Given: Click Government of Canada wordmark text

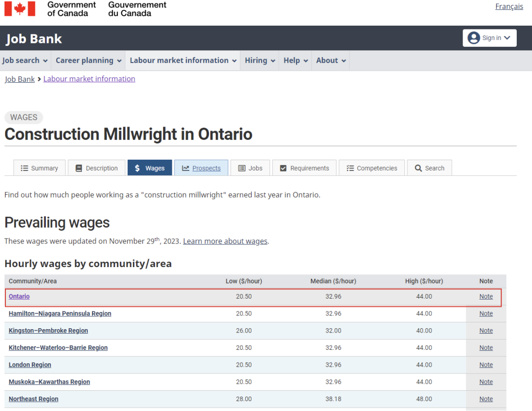Looking at the screenshot, I should (71, 9).
